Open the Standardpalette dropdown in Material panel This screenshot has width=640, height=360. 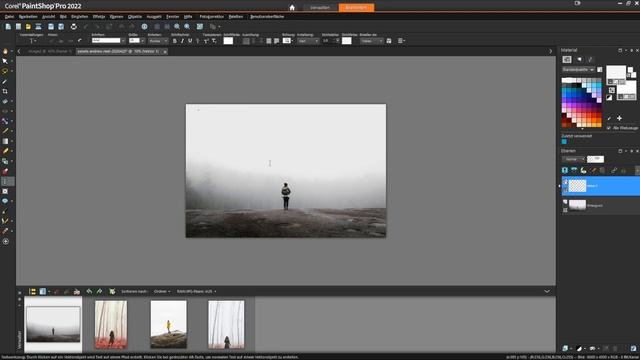tap(578, 70)
